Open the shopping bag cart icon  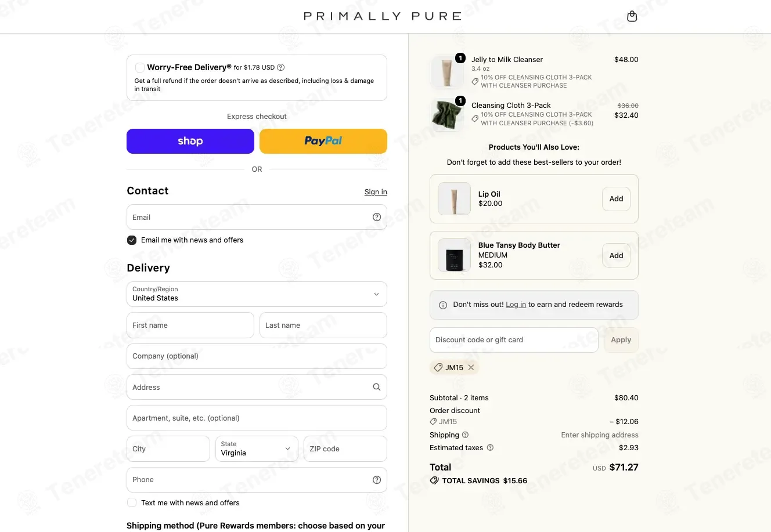tap(632, 16)
